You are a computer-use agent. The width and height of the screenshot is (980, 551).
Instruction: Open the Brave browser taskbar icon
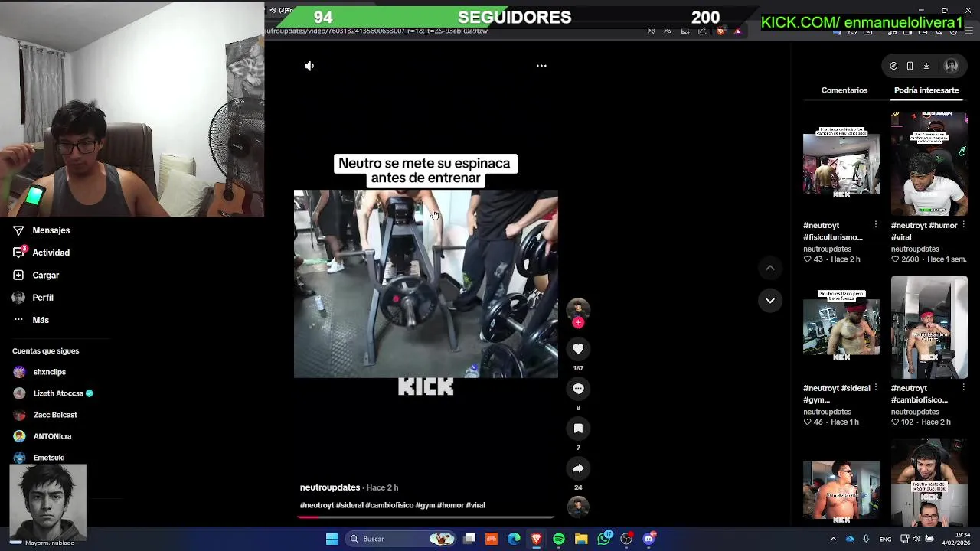tap(536, 539)
